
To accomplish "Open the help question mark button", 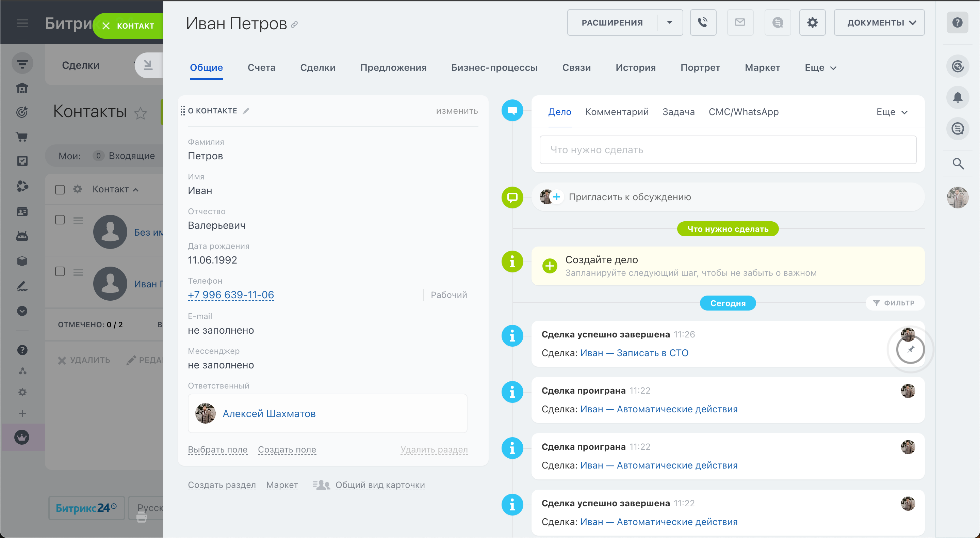I will click(957, 22).
